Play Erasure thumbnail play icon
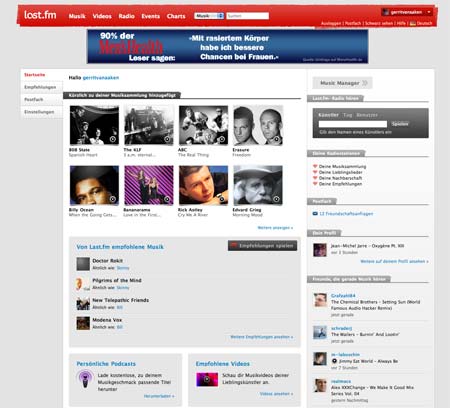The image size is (450, 408). 276,139
